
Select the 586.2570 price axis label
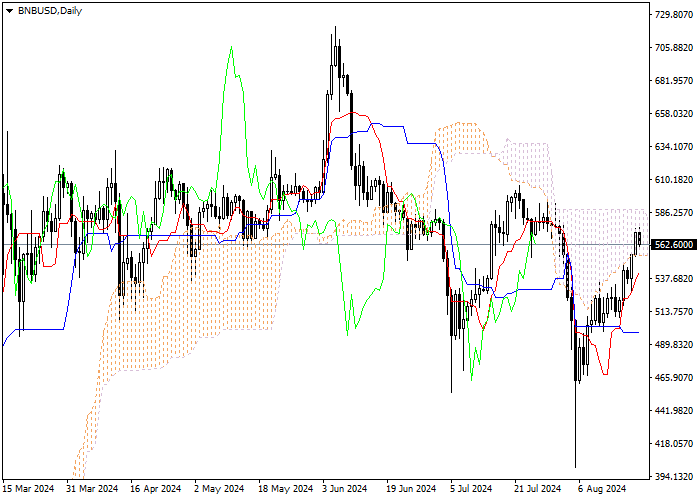tap(674, 213)
